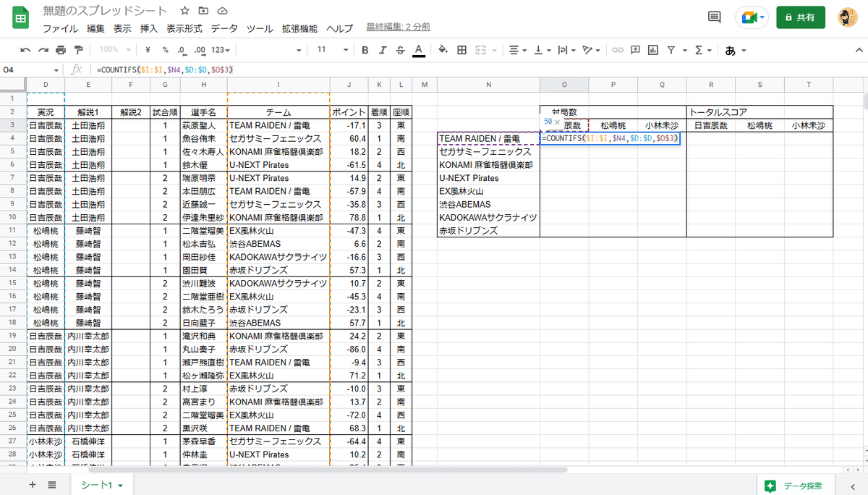Open the 挿入 menu
868x495 pixels.
pos(149,29)
